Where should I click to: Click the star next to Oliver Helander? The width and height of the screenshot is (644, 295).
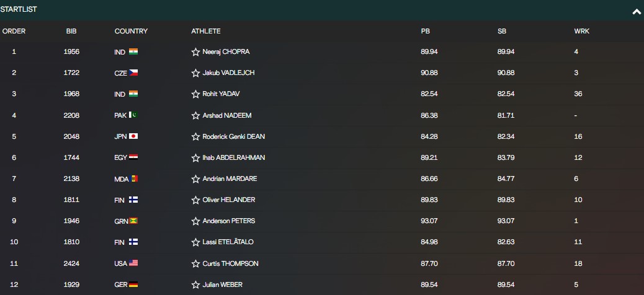click(195, 200)
